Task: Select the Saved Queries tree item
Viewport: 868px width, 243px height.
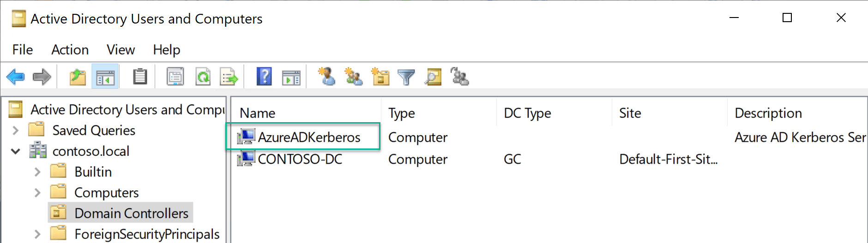Action: 94,130
